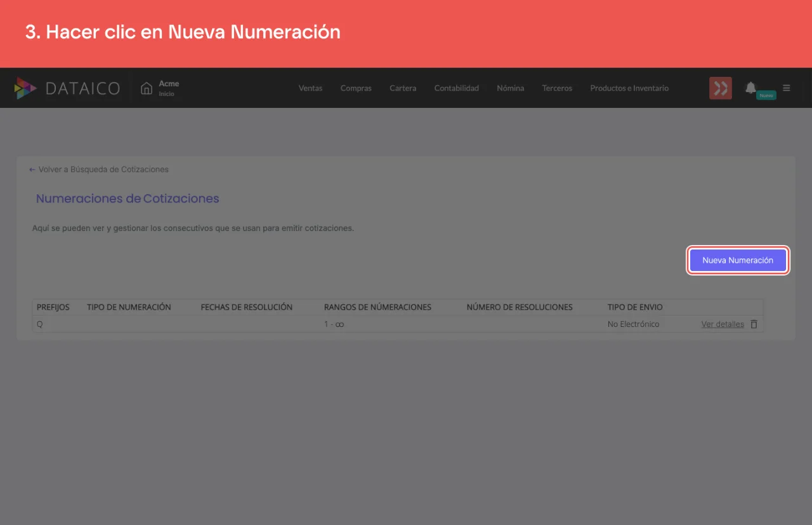Open the Productos e Inventario menu
The height and width of the screenshot is (525, 812).
(x=629, y=88)
